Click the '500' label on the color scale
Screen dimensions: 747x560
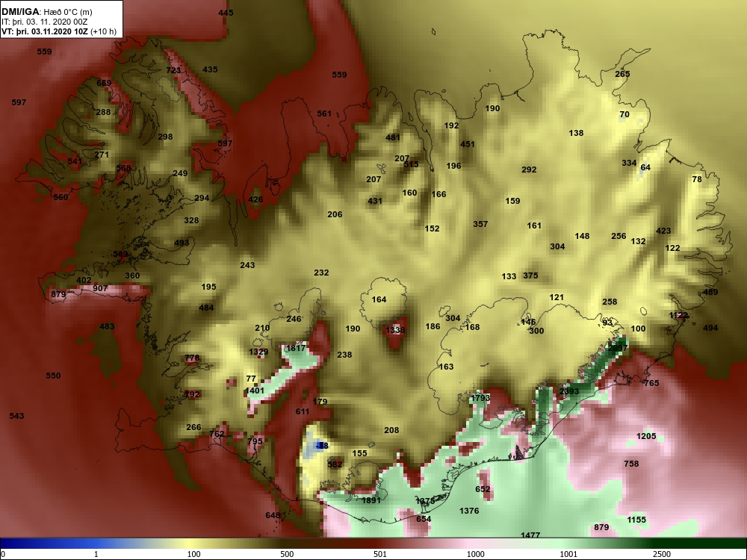tap(287, 554)
